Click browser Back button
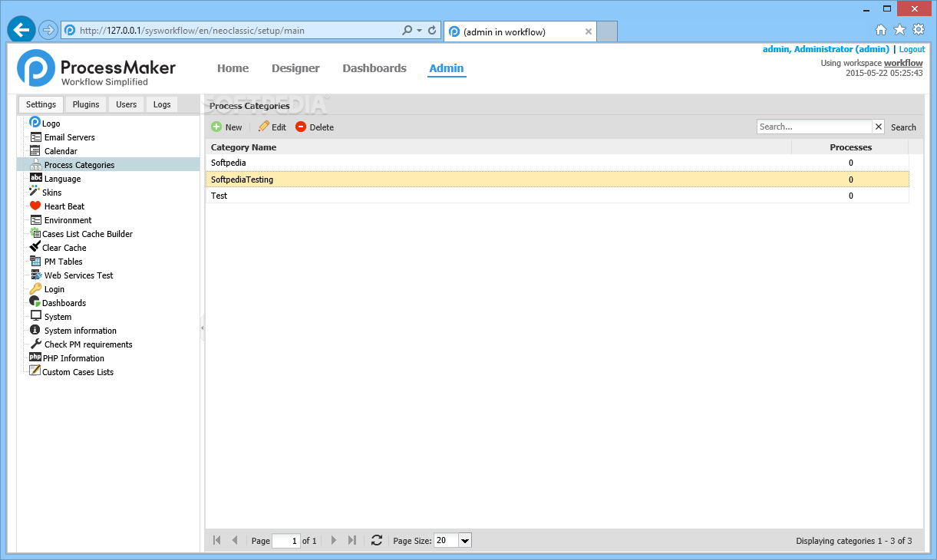 21,30
